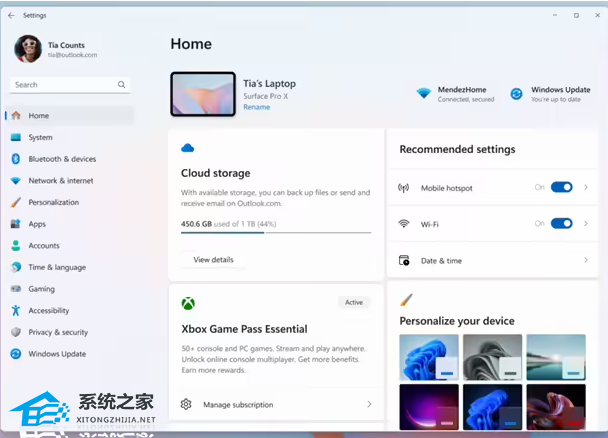Click the Wi-Fi signal icon in recommended settings
The image size is (608, 438).
404,224
